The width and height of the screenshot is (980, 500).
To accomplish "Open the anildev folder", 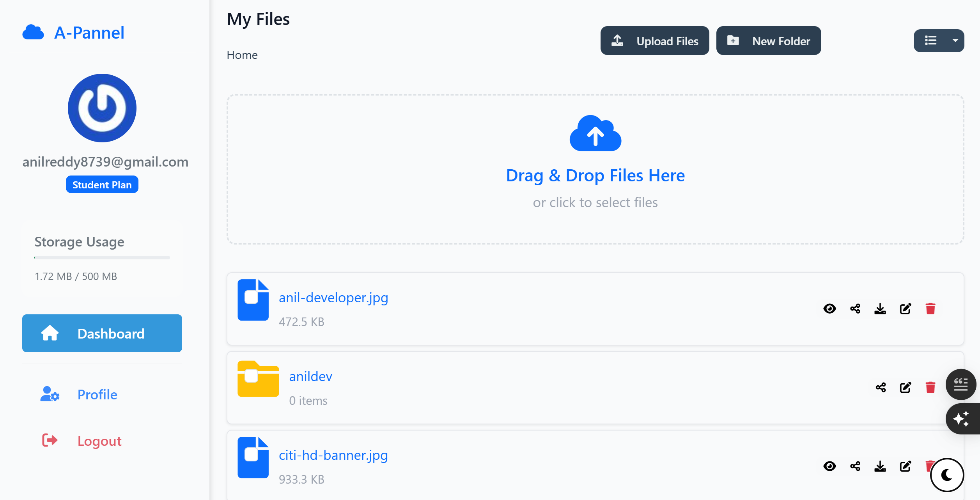I will click(310, 376).
